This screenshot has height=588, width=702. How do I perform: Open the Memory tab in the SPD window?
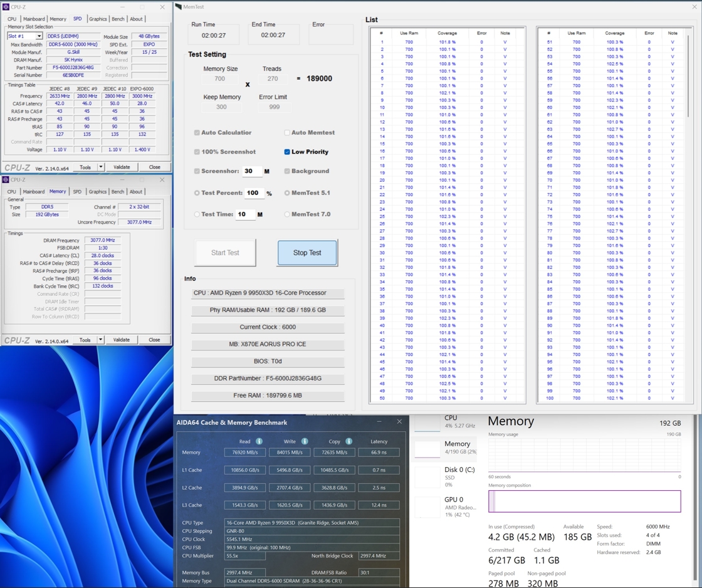[x=58, y=19]
